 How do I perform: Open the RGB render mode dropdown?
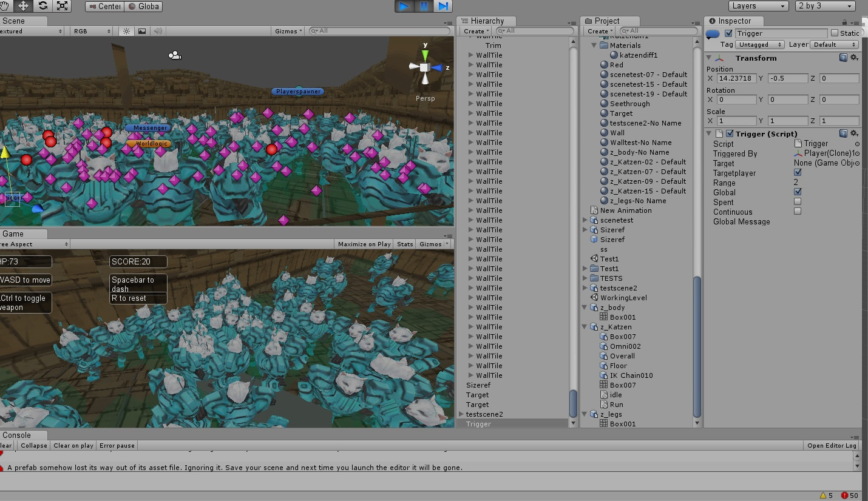(x=91, y=31)
